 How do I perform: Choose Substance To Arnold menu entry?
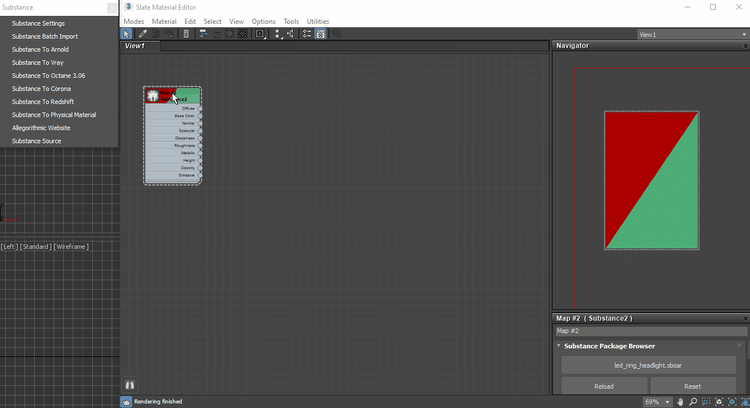tap(40, 49)
